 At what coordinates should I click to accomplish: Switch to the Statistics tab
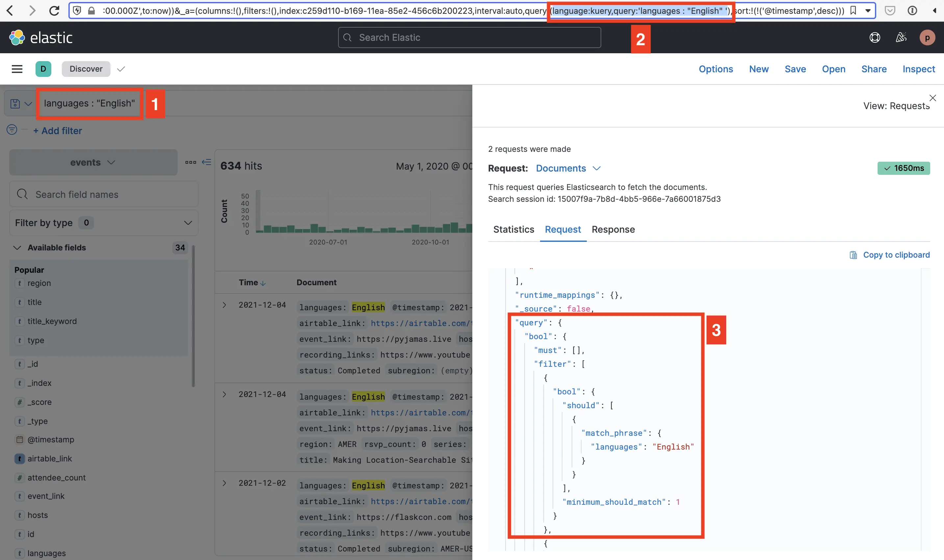[513, 229]
